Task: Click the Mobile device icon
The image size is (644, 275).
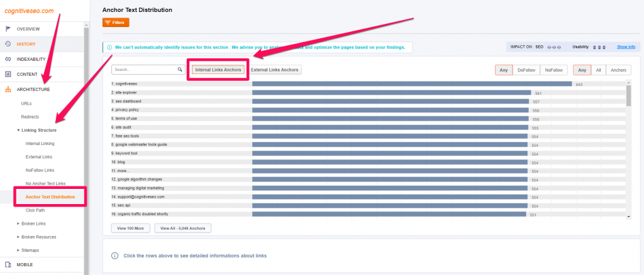Action: pos(8,264)
